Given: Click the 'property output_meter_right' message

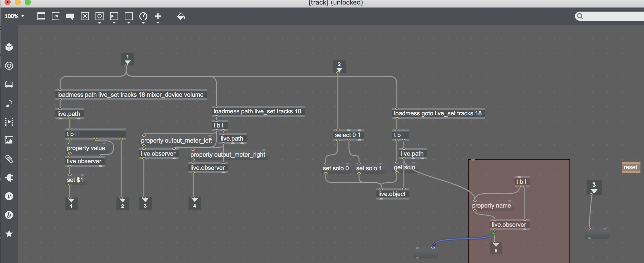Looking at the screenshot, I should point(228,155).
